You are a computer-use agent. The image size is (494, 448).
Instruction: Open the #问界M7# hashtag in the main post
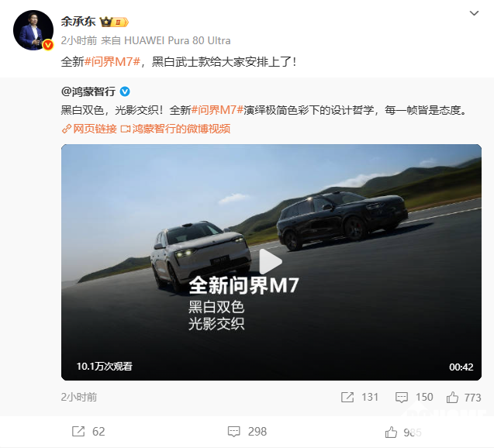[x=112, y=61]
